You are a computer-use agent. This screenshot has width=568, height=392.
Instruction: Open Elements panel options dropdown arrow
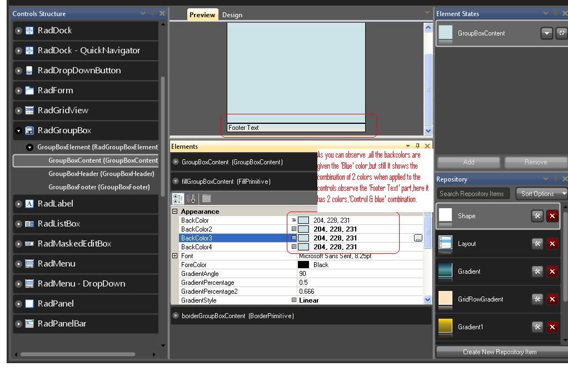pyautogui.click(x=408, y=146)
